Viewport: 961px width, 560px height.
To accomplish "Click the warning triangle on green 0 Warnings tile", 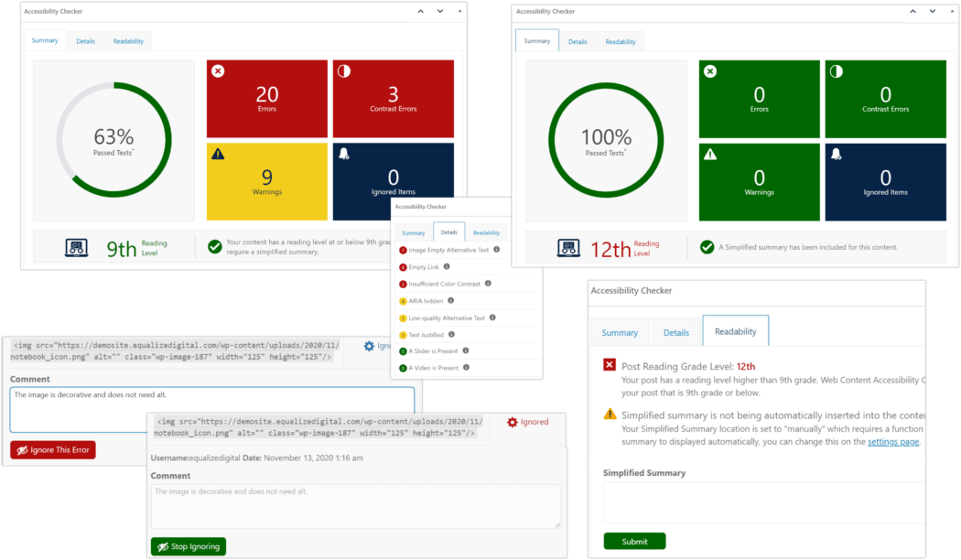I will click(x=709, y=155).
